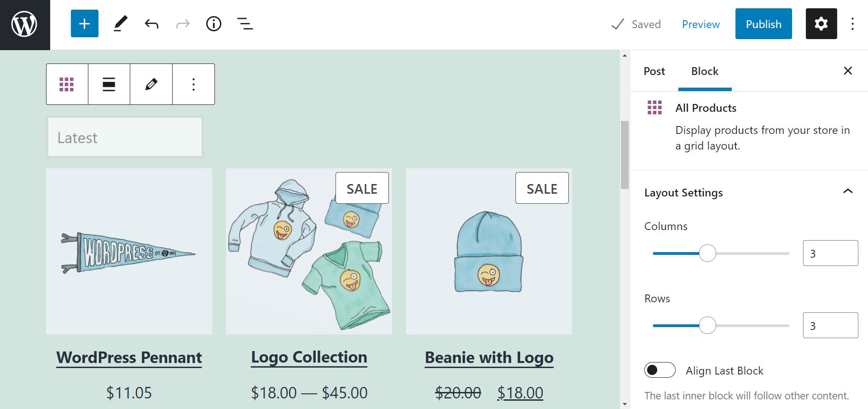Viewport: 868px width, 409px height.
Task: Toggle the Align Last Block switch
Action: (660, 370)
